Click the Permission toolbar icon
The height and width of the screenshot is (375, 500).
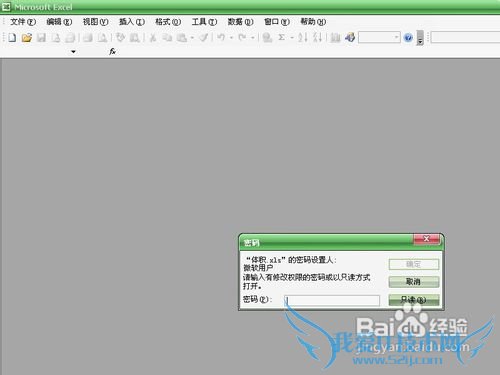pos(56,37)
